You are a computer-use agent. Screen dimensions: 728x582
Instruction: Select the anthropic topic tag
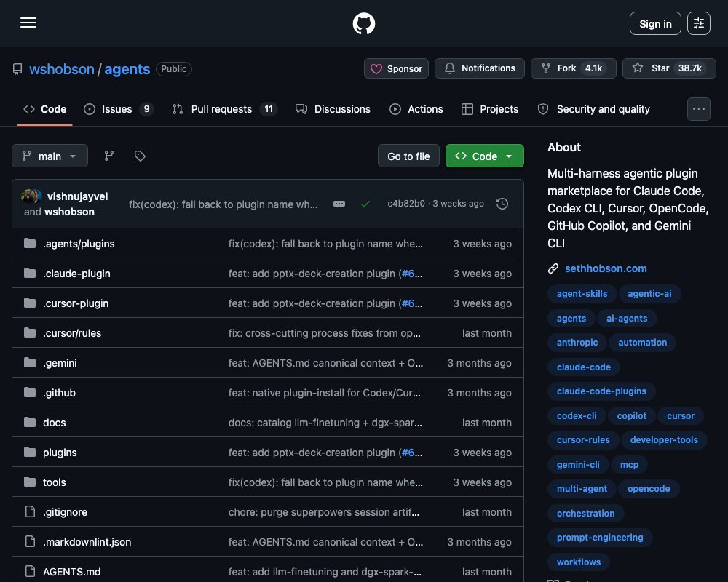(577, 343)
